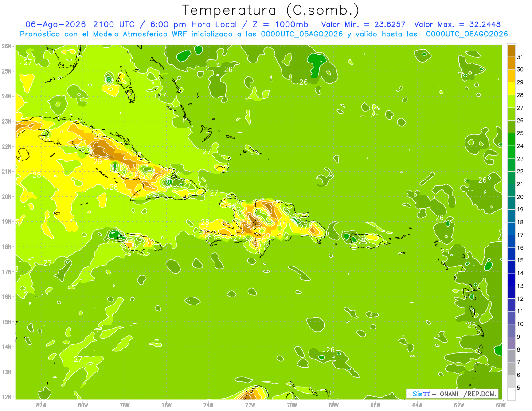Click the green legend band between 23 and 24
Screen dimensions: 532x411
point(511,152)
